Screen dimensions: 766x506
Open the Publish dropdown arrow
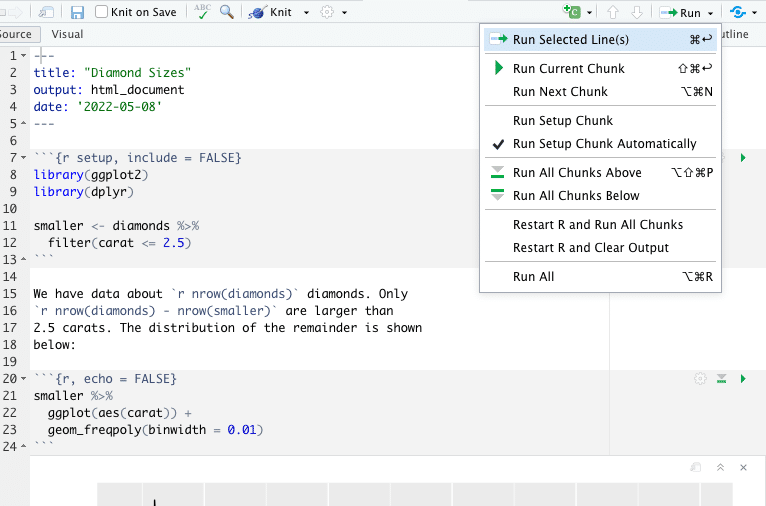click(x=754, y=13)
